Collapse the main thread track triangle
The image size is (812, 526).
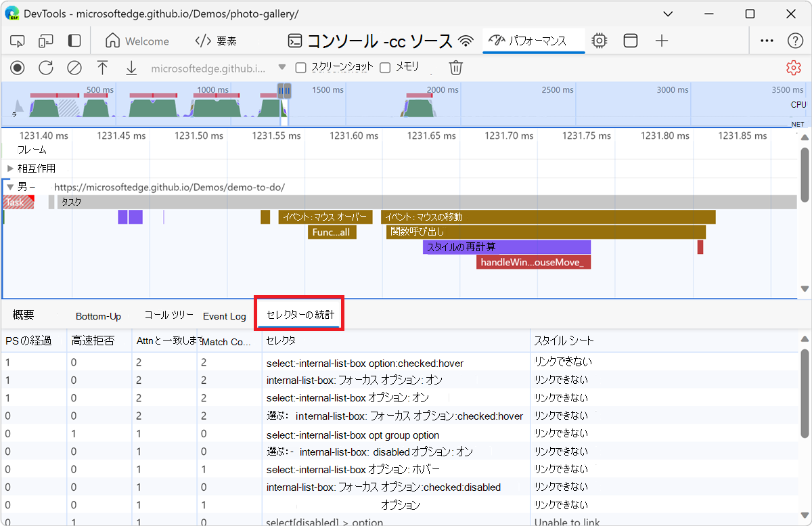tap(10, 187)
